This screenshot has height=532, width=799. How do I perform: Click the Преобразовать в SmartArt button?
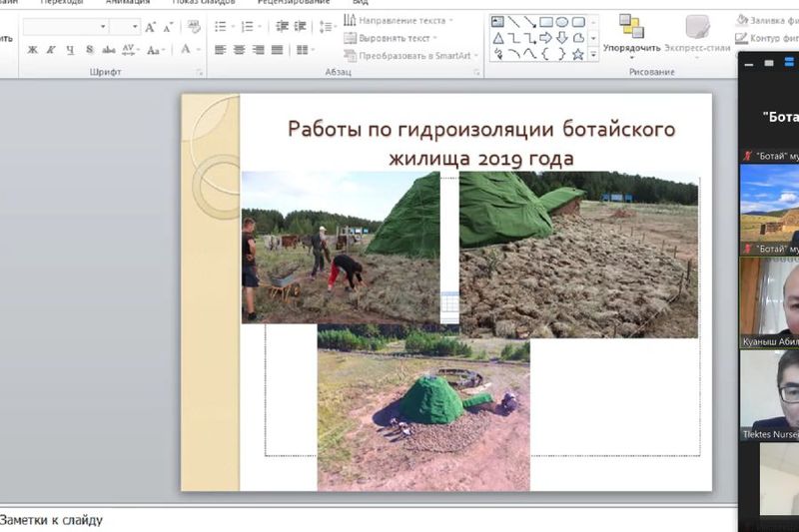(x=411, y=55)
